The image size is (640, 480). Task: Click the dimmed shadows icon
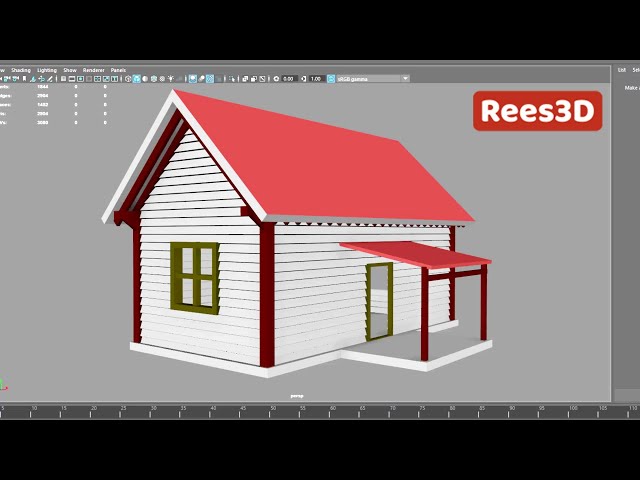pyautogui.click(x=180, y=78)
